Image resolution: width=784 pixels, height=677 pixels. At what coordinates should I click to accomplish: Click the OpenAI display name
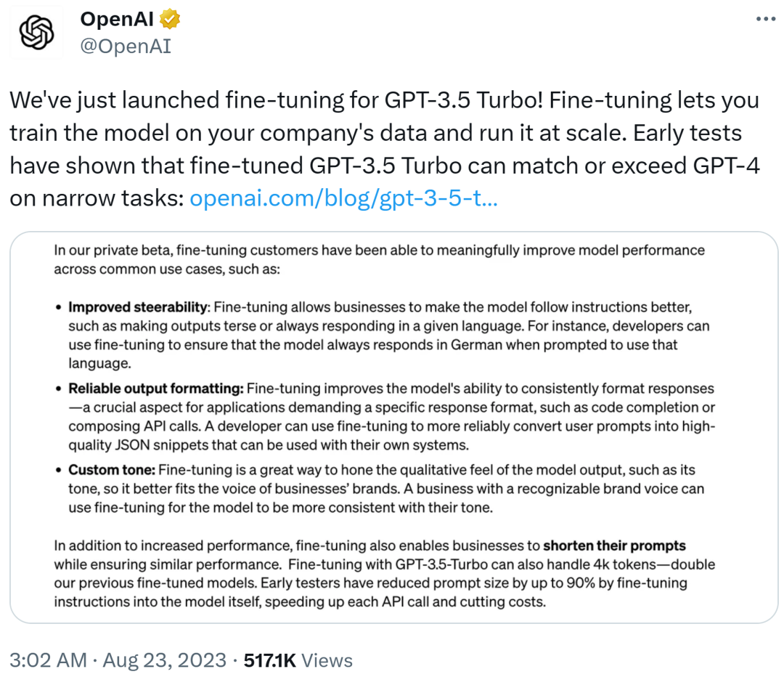(x=118, y=19)
